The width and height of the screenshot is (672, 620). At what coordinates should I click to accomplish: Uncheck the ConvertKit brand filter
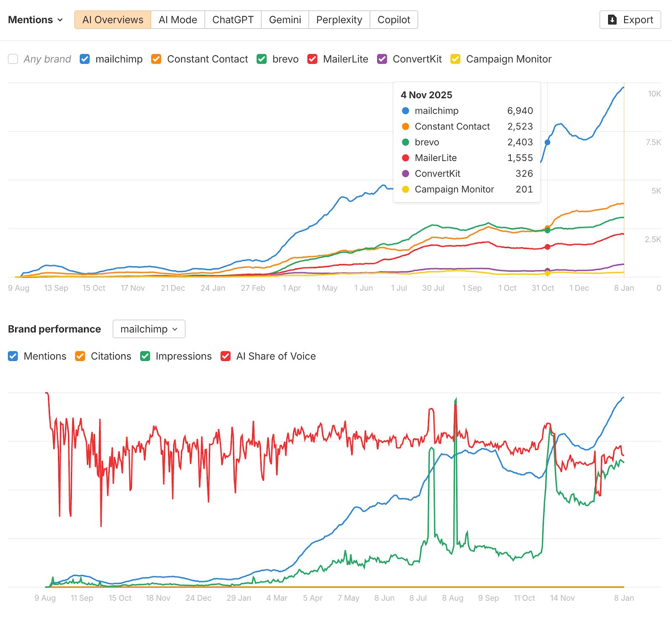coord(382,59)
